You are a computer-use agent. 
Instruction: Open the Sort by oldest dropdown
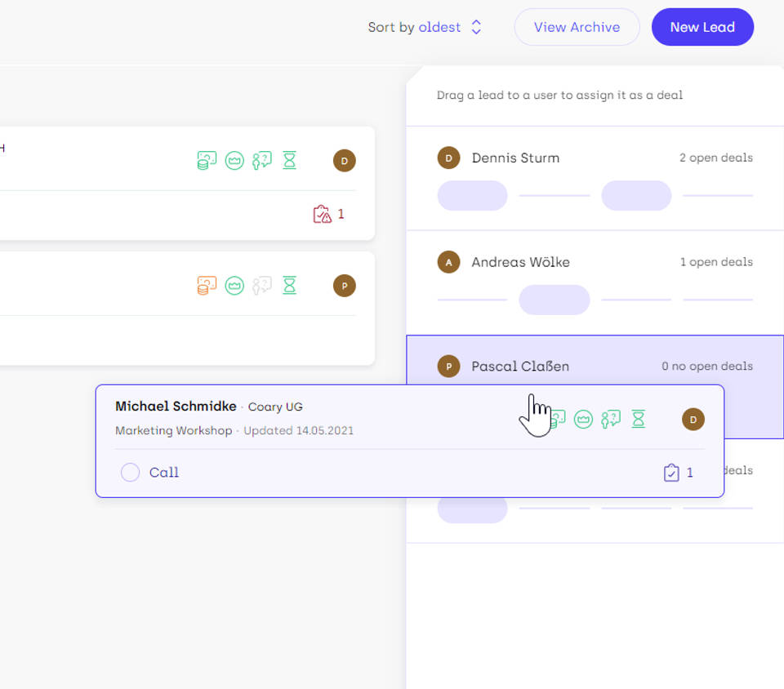coord(425,27)
